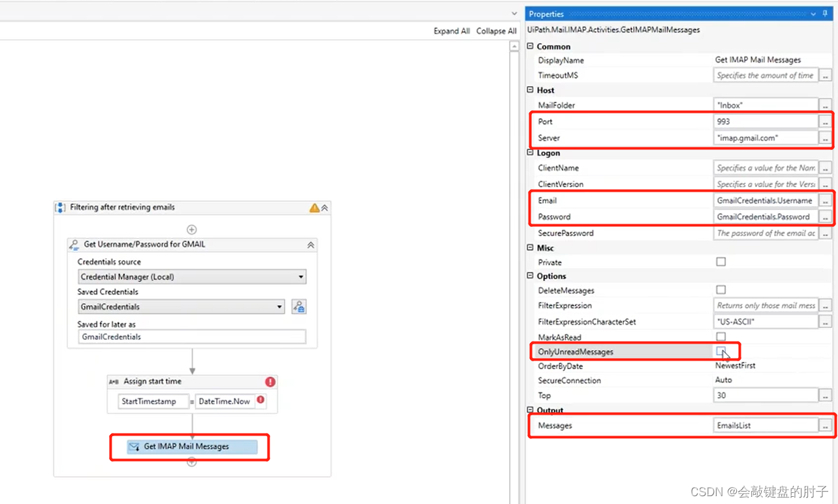Collapse the Filtering after retrieving emails sequence
Image resolution: width=838 pixels, height=504 pixels.
[324, 207]
